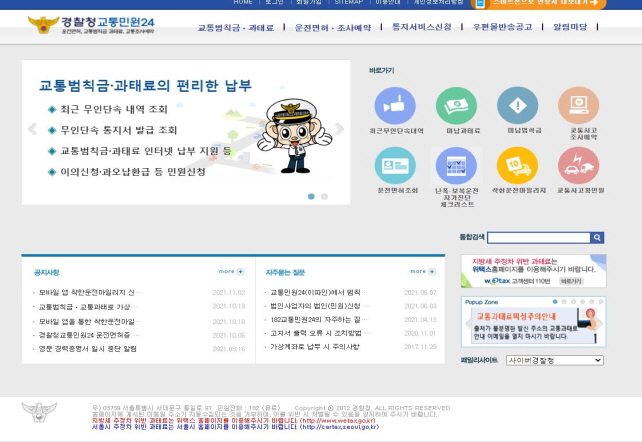Click the orange smartphone banner button
This screenshot has height=442, width=642.
(x=539, y=3)
